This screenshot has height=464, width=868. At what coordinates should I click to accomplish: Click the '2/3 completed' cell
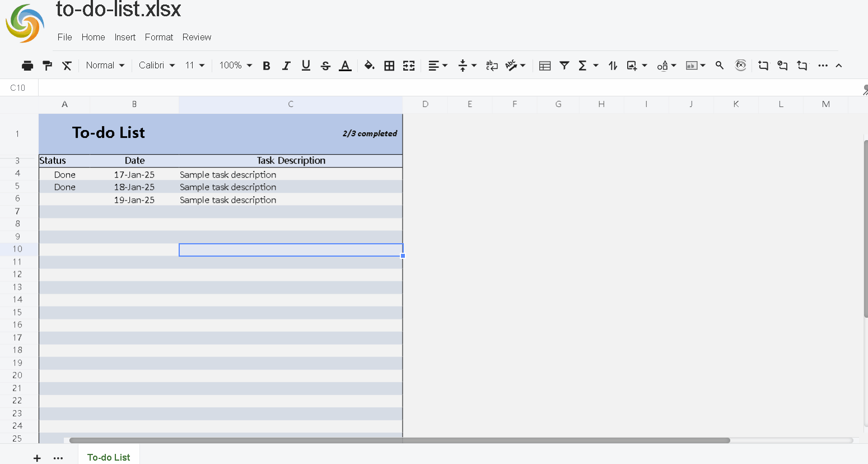tap(370, 133)
